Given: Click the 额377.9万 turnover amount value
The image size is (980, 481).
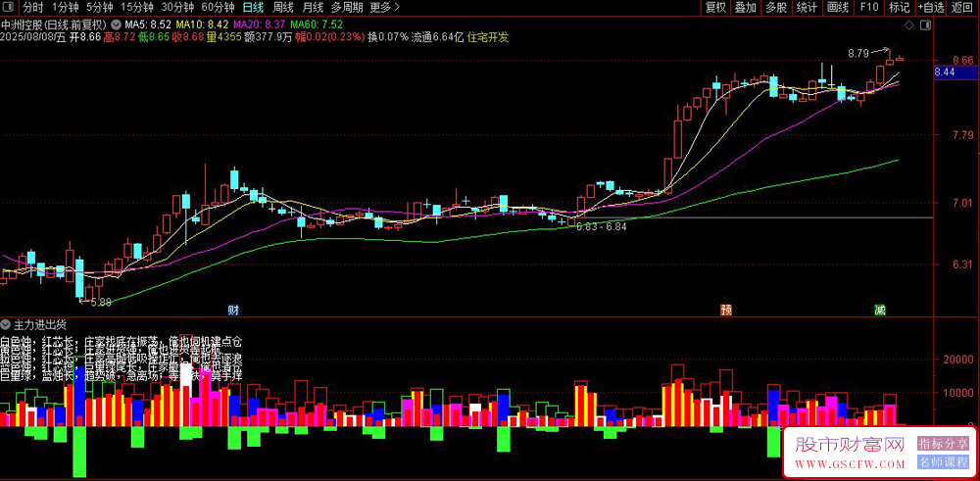Looking at the screenshot, I should 269,37.
